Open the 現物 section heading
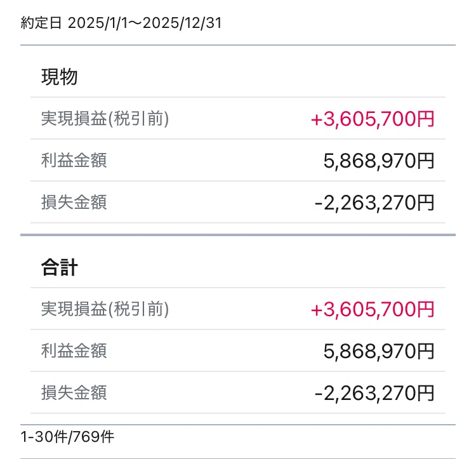Screen dimensions: 476x459 tap(60, 76)
